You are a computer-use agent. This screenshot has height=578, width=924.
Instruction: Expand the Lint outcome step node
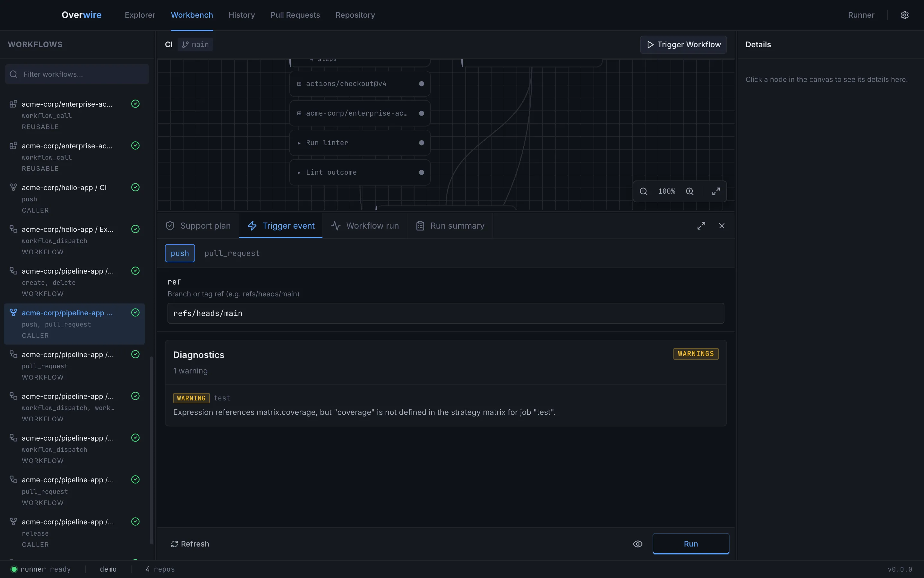tap(360, 172)
